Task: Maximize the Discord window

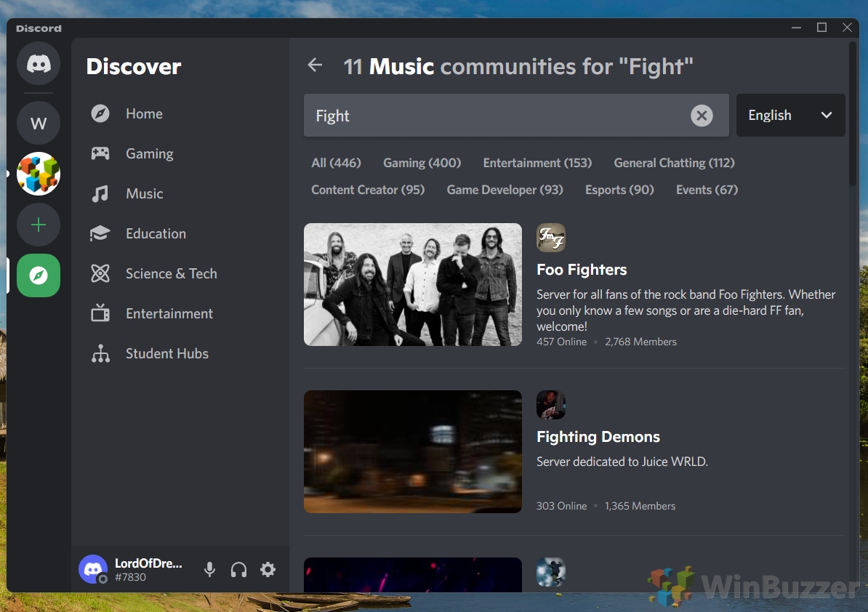Action: coord(821,28)
